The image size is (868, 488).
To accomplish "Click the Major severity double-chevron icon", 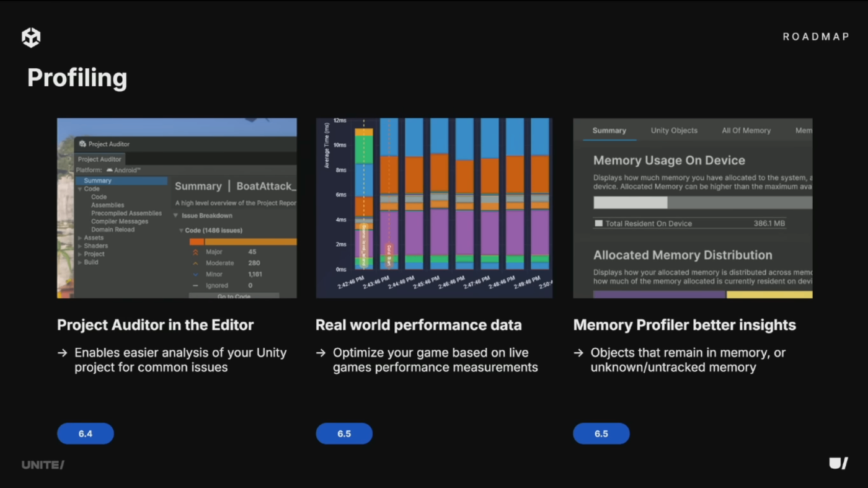I will 195,252.
